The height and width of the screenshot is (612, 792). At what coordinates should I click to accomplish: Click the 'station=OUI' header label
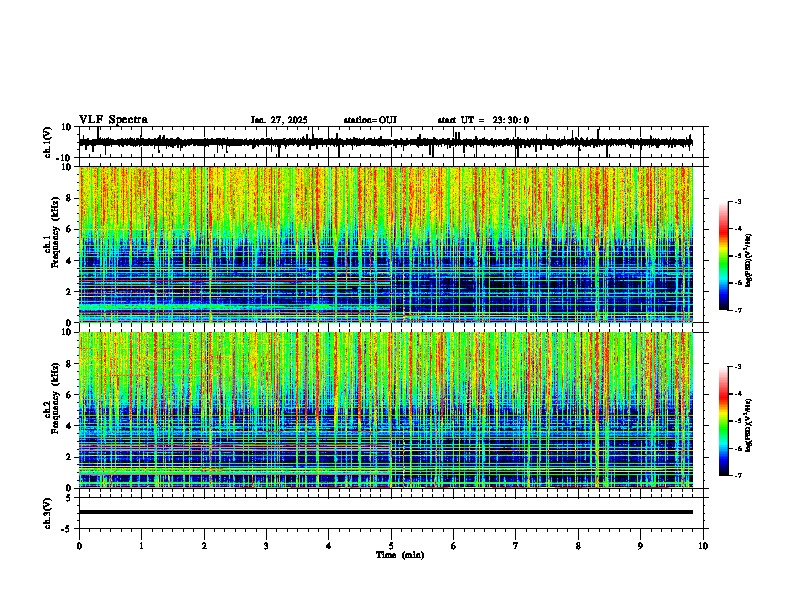coord(370,120)
